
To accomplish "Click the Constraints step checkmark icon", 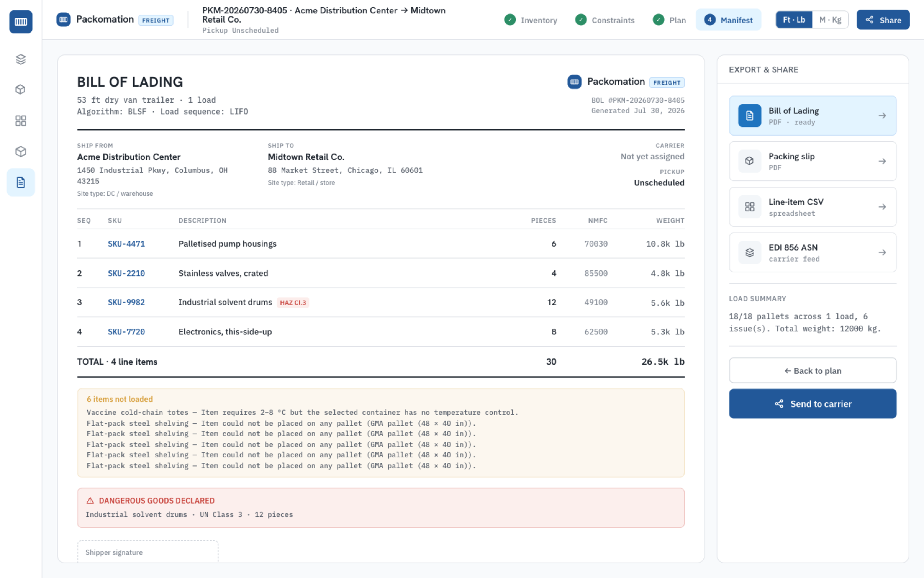I will click(x=581, y=20).
